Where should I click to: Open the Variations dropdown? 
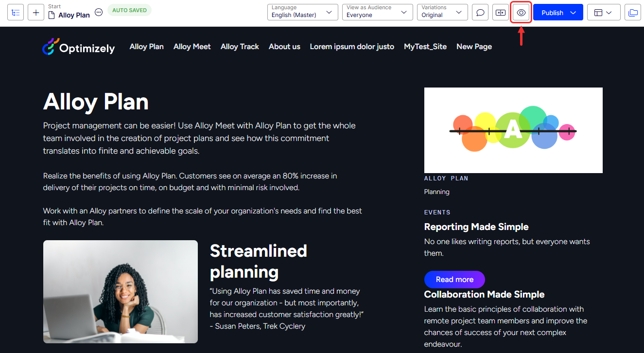point(442,12)
